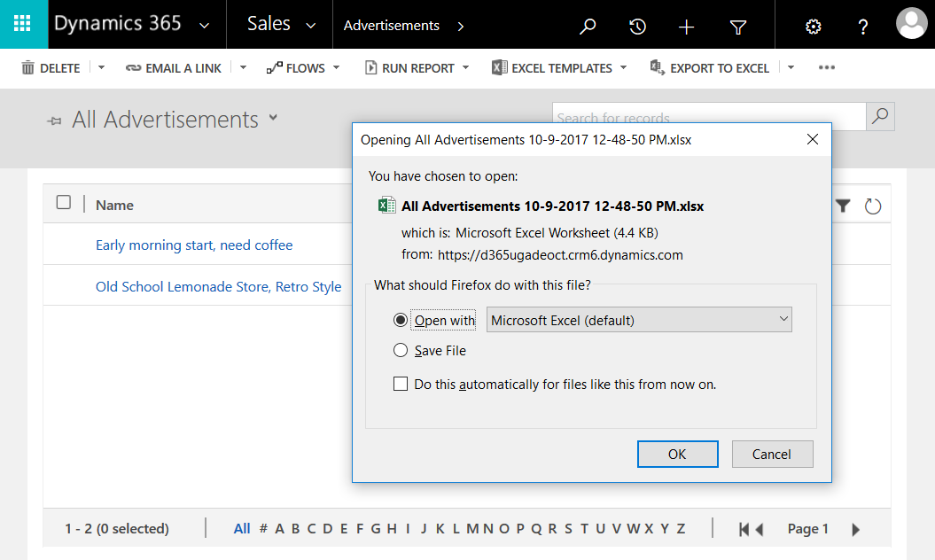Filter records by letter M
The height and width of the screenshot is (560, 935).
point(472,528)
